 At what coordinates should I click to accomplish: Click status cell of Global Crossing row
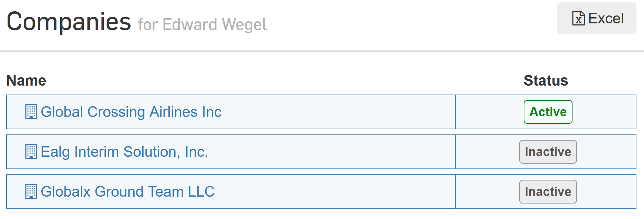point(546,112)
